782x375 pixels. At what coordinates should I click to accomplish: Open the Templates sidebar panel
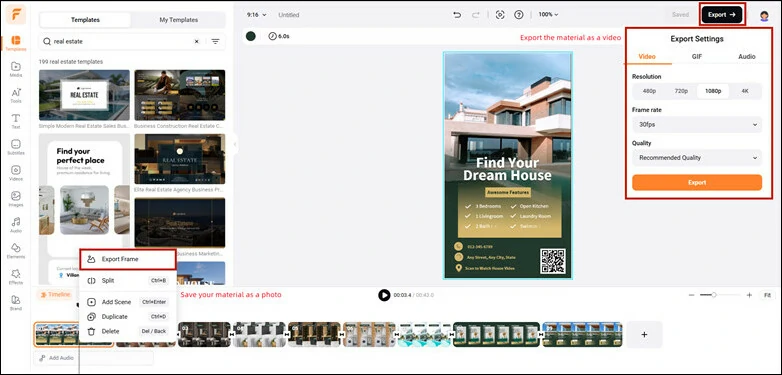16,43
